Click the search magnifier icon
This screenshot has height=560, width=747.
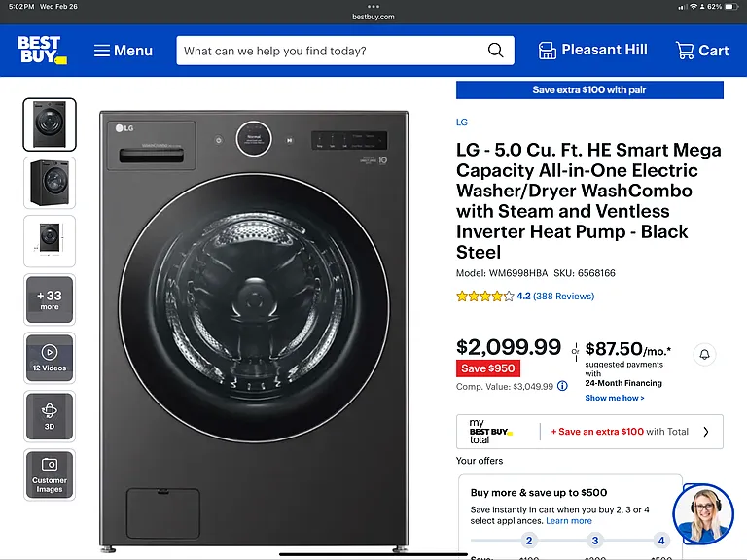pyautogui.click(x=495, y=51)
